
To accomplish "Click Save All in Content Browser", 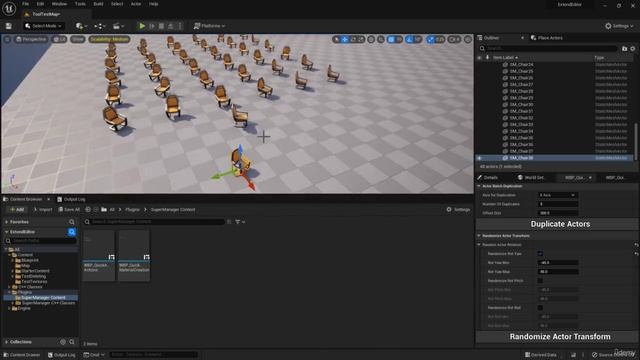I will [x=69, y=209].
